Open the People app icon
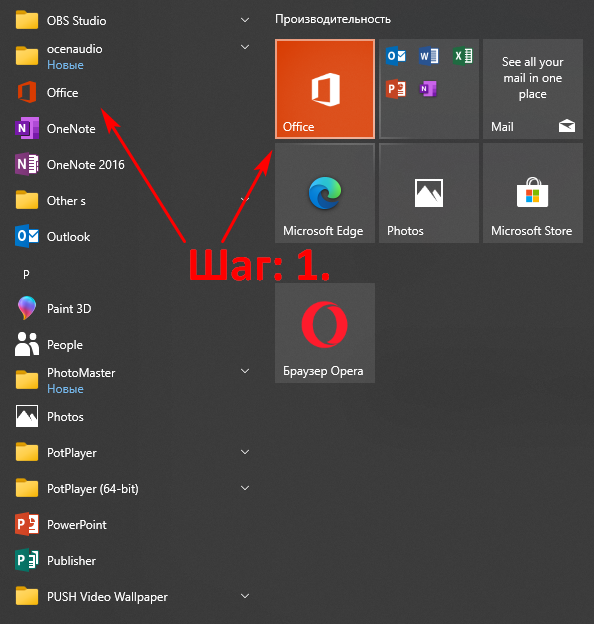594x624 pixels. tap(27, 344)
